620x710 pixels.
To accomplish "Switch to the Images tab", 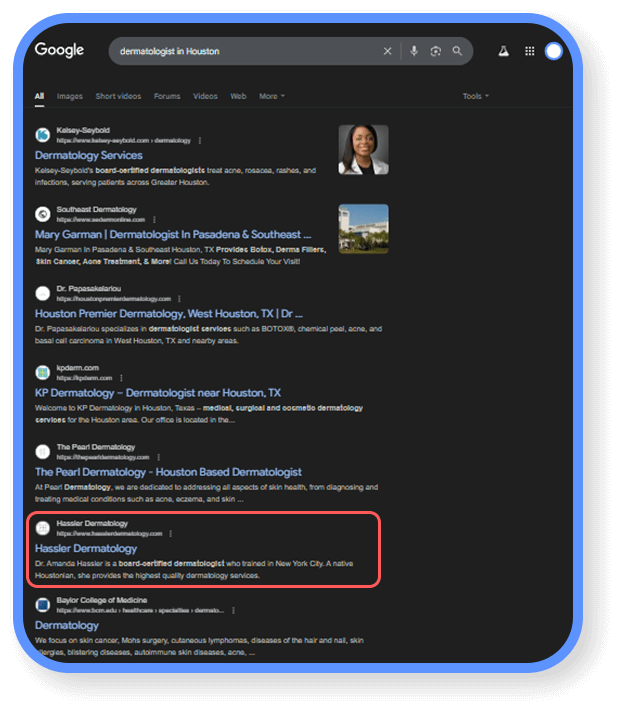I will point(70,96).
